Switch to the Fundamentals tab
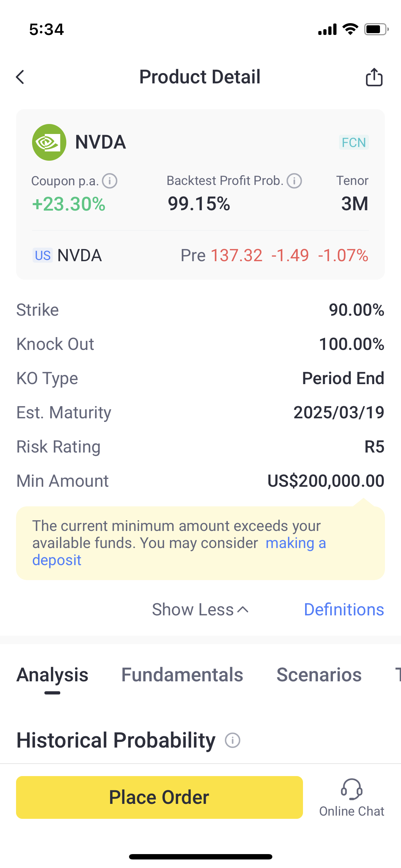Viewport: 401px width, 868px height. click(x=182, y=675)
